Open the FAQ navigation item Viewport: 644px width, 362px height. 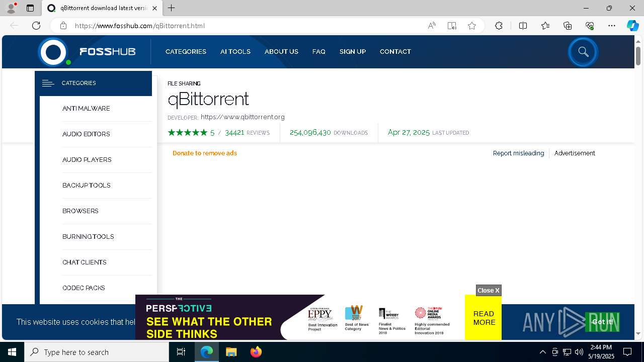pos(319,52)
